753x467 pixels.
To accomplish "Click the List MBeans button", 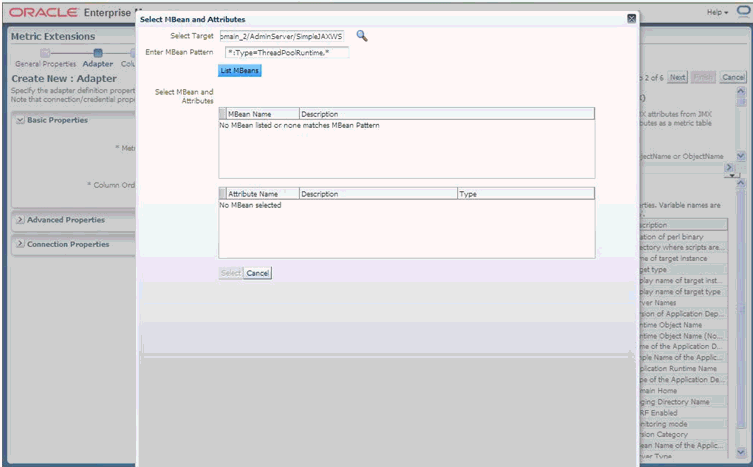I will click(x=240, y=71).
